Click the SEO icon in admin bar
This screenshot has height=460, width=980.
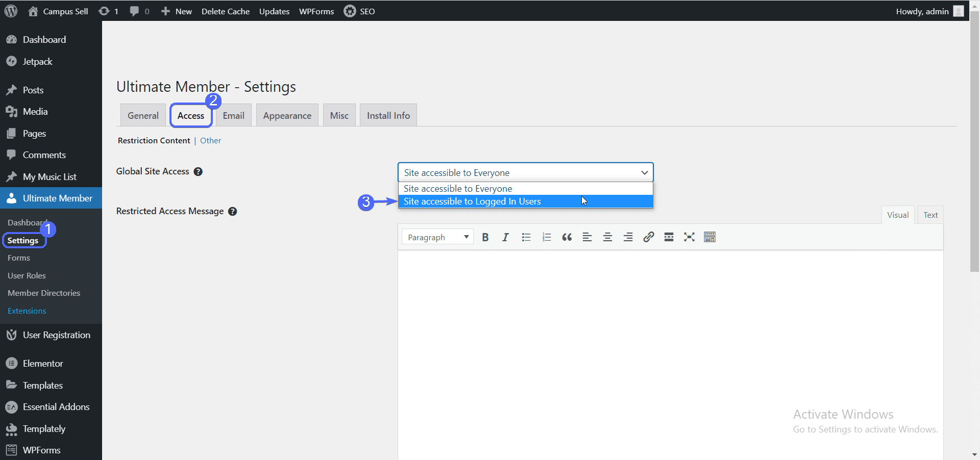350,11
